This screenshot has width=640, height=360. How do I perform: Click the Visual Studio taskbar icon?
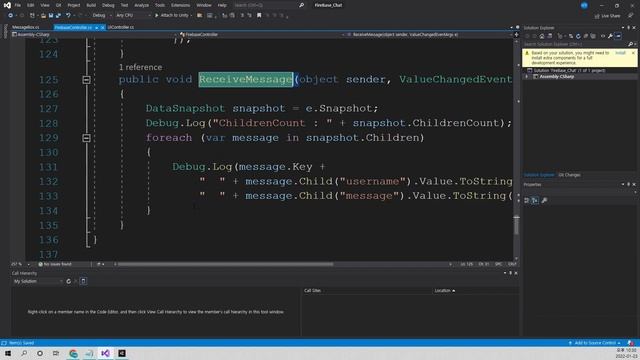click(105, 353)
